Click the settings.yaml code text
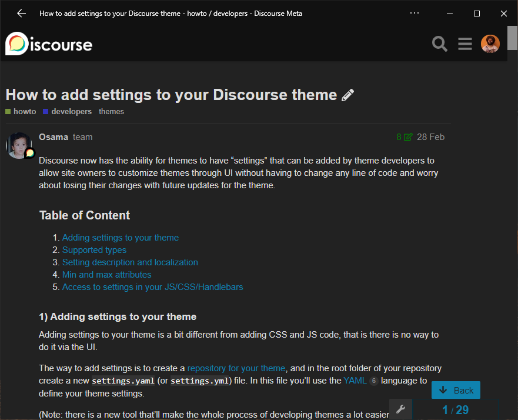 pos(123,381)
